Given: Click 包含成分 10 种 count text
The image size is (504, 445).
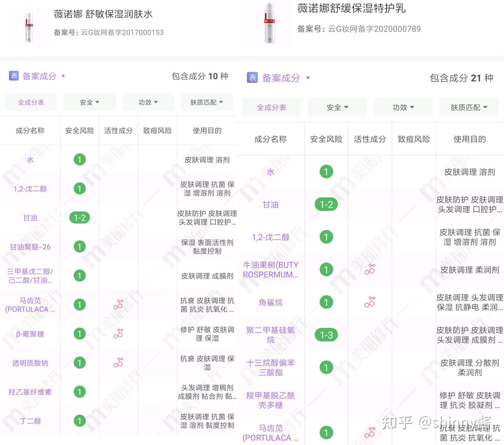Looking at the screenshot, I should 200,76.
